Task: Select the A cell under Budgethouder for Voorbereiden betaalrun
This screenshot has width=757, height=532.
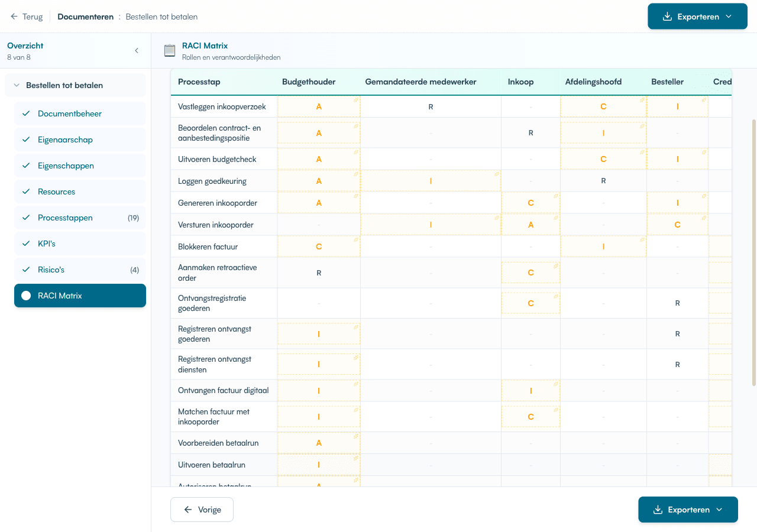Action: pyautogui.click(x=318, y=442)
